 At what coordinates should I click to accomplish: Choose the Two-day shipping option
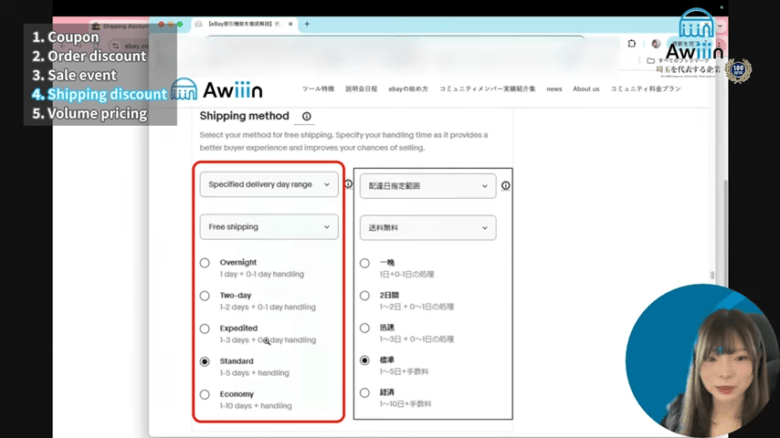click(x=205, y=296)
